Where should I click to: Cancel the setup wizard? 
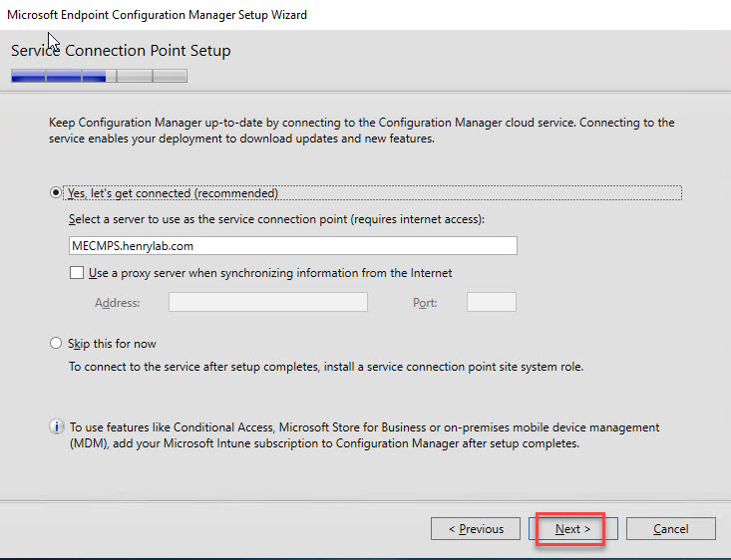click(x=670, y=529)
